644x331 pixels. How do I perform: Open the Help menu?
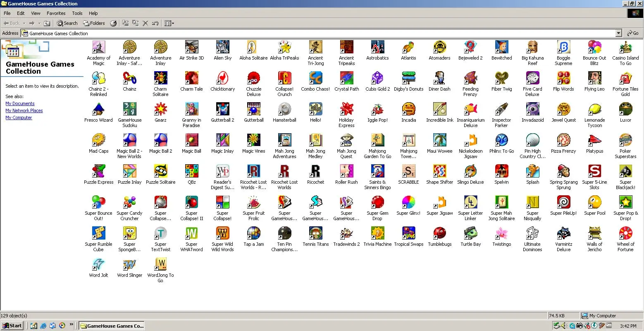point(93,13)
